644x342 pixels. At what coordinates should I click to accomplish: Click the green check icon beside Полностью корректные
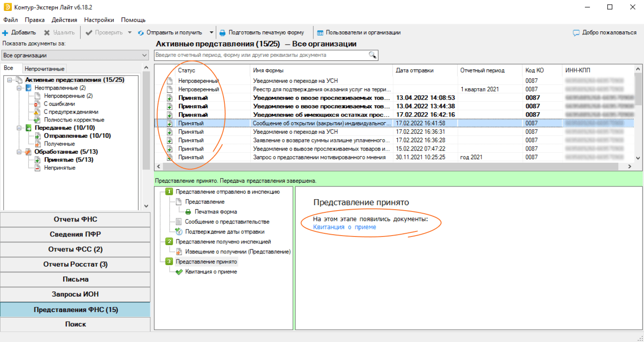tap(38, 120)
